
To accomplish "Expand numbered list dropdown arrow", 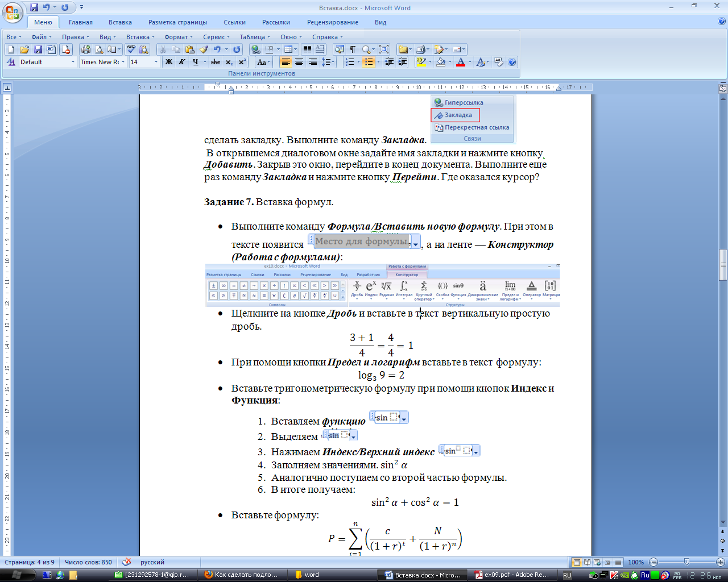I will (358, 62).
